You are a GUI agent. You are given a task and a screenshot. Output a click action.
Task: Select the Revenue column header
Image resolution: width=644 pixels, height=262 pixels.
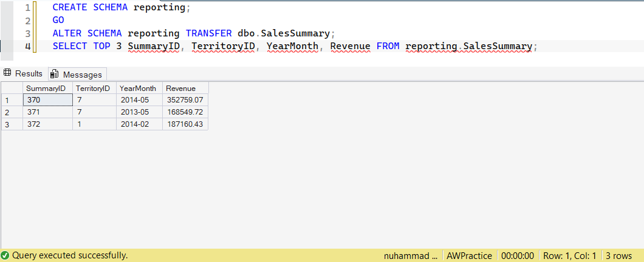coord(186,88)
